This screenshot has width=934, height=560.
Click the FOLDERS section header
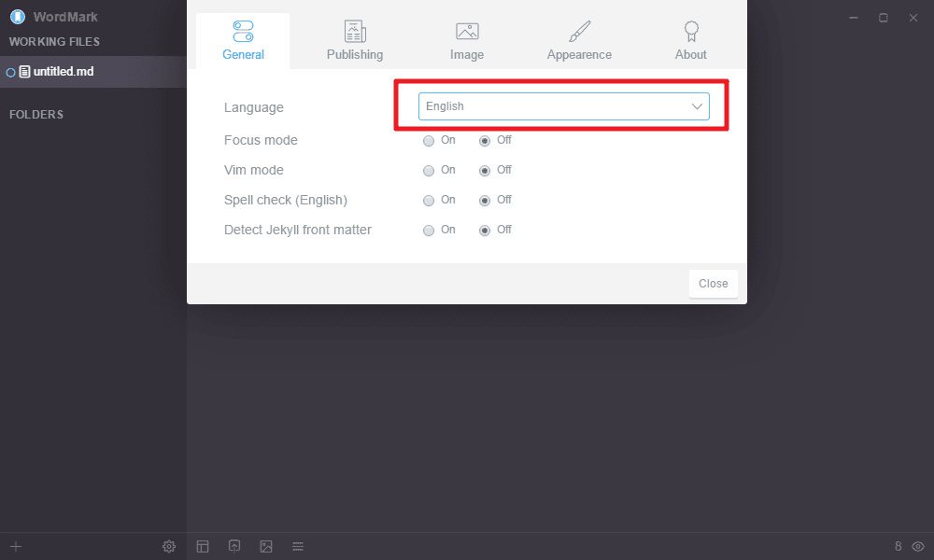[x=36, y=114]
